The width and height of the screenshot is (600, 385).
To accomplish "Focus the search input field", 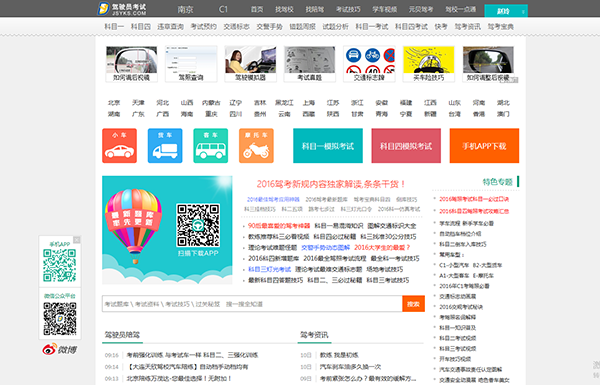I will (252, 304).
